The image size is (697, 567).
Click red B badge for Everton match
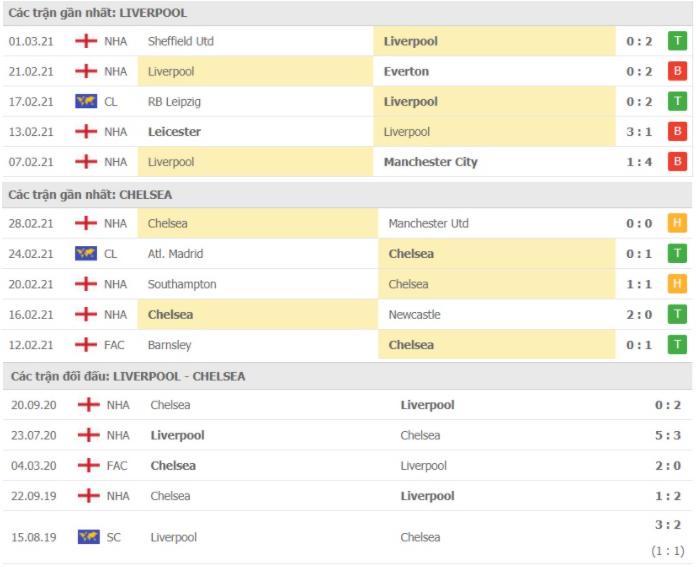[x=677, y=71]
